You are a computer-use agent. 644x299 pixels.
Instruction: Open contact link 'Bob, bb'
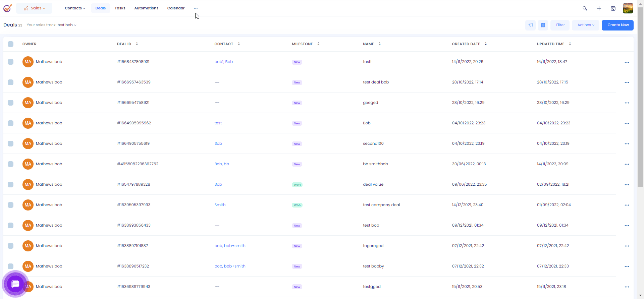tap(222, 164)
